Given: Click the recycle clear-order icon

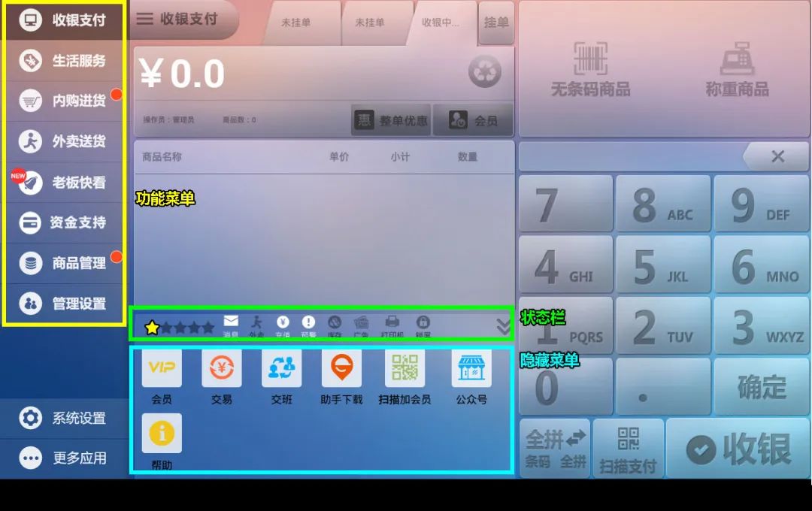Looking at the screenshot, I should [485, 71].
